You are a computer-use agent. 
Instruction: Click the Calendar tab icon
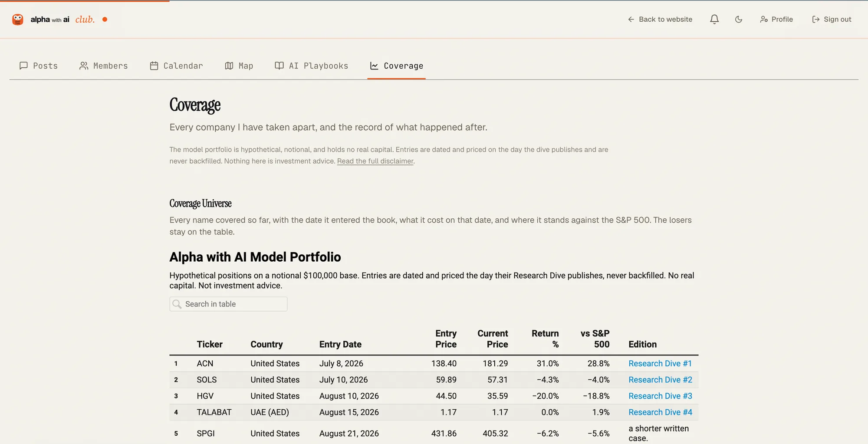point(154,66)
